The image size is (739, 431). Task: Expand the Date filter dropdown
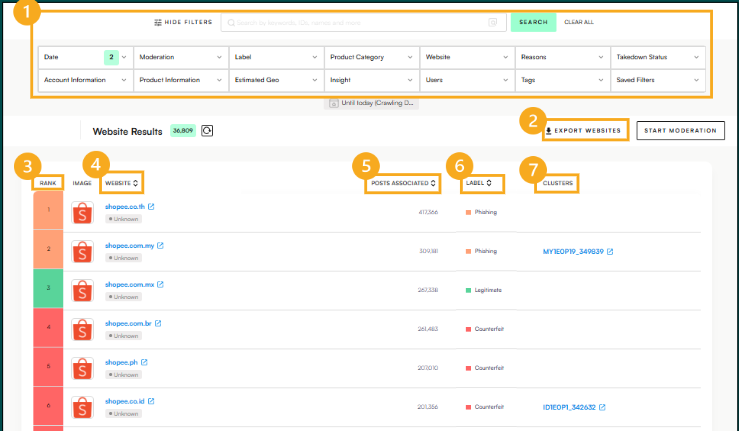[124, 58]
